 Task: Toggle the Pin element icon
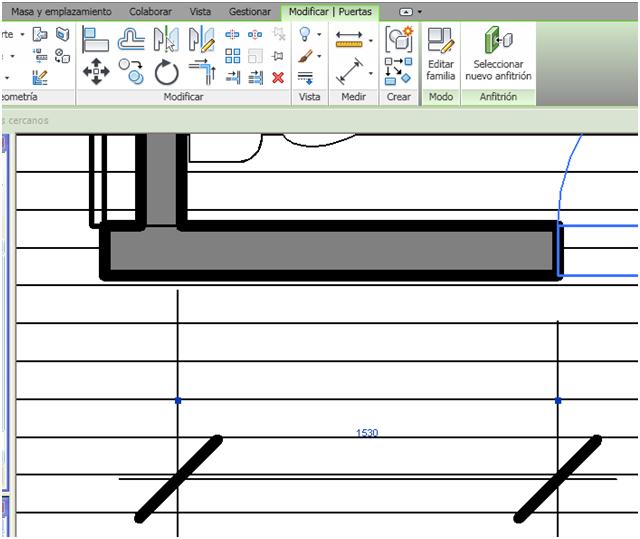tap(278, 56)
